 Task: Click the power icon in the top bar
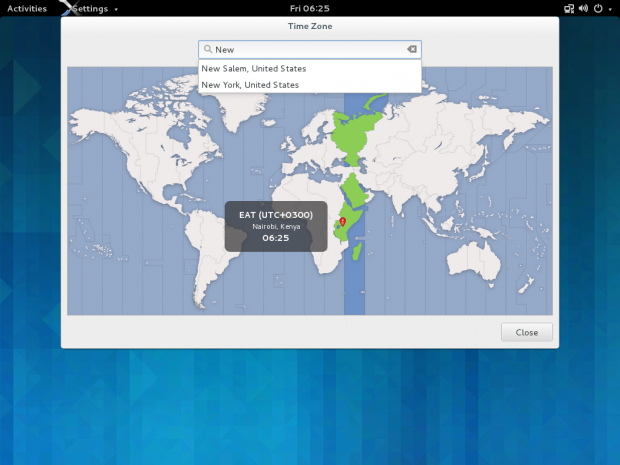pyautogui.click(x=598, y=8)
